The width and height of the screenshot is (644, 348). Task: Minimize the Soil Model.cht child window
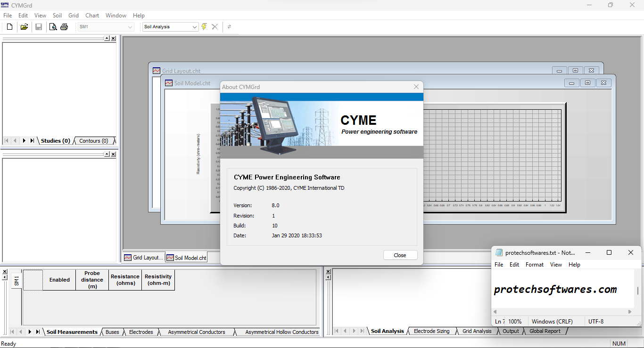571,83
